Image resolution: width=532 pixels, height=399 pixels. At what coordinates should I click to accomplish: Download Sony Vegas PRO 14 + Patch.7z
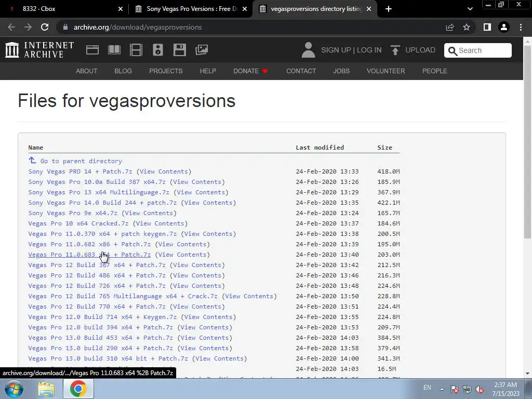pos(80,171)
